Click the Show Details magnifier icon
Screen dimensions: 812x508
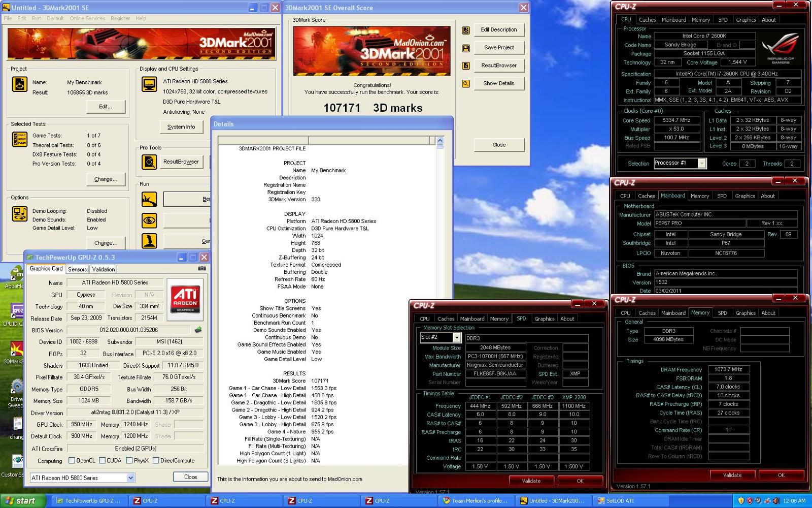click(466, 83)
